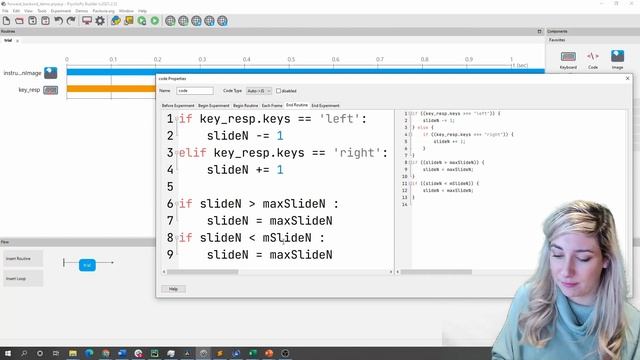Image resolution: width=640 pixels, height=360 pixels.
Task: Click the fourth Pavlovia globe icon
Action: tap(209, 21)
